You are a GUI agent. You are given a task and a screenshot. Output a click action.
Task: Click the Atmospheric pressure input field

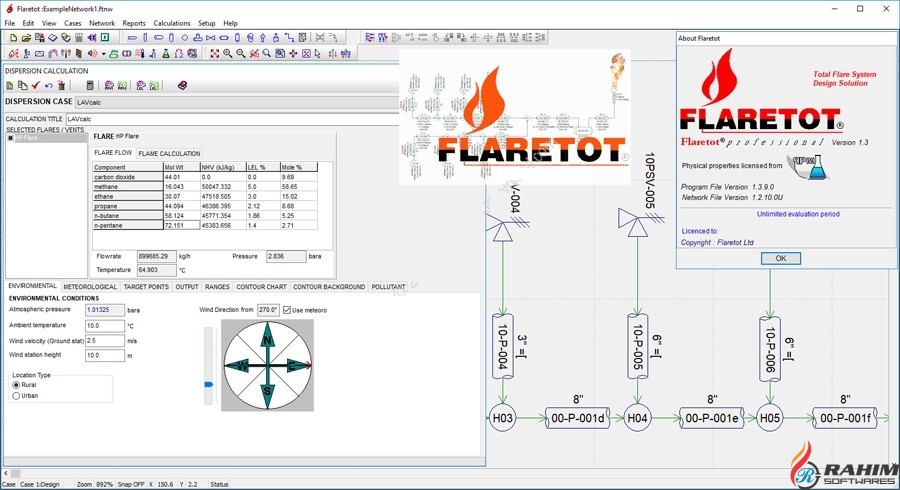tap(104, 310)
